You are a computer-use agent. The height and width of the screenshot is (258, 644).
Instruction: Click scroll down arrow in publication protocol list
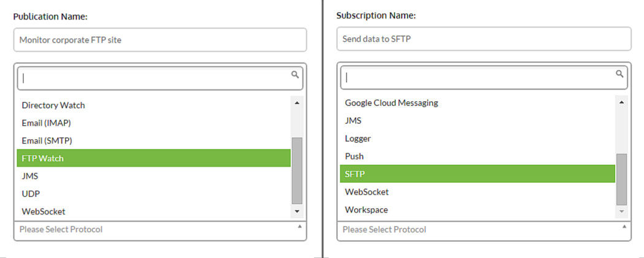[297, 211]
